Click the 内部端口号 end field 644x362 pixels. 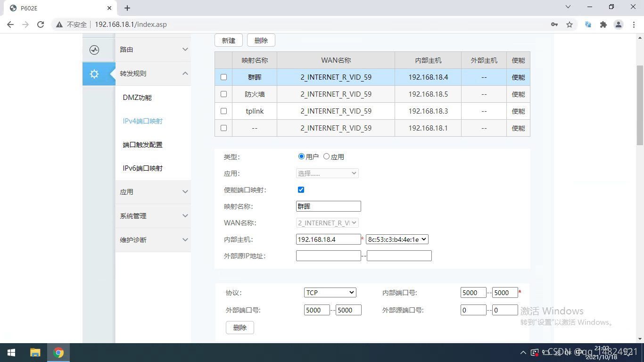[x=505, y=293]
